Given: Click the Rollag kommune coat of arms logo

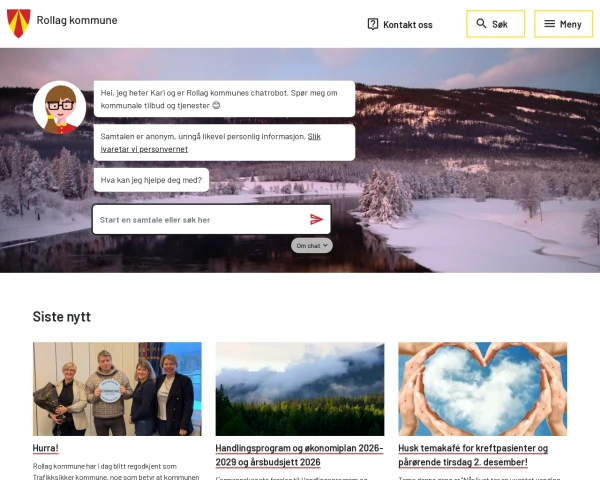Looking at the screenshot, I should point(18,22).
